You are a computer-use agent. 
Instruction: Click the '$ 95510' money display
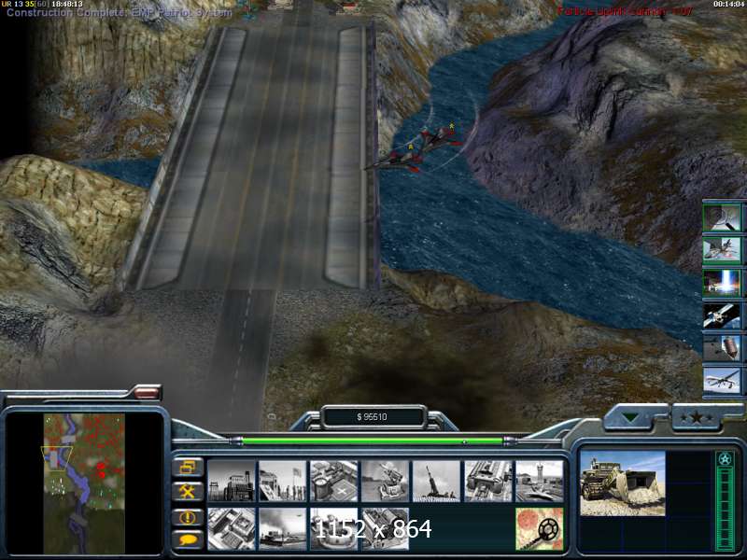(x=372, y=417)
